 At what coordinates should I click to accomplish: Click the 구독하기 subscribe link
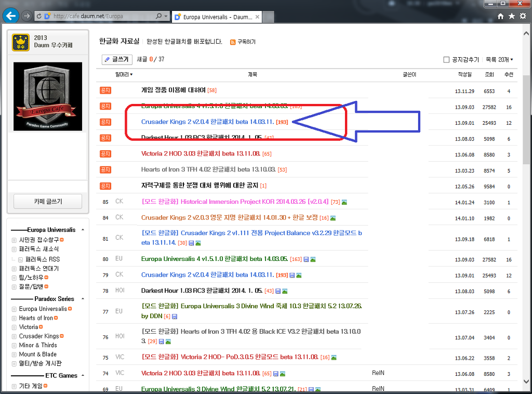246,42
